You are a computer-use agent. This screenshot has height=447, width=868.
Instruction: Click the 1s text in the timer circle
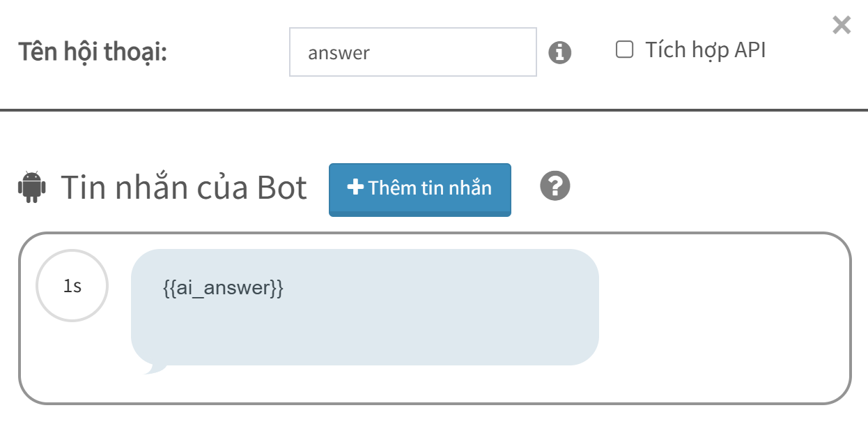tap(72, 285)
